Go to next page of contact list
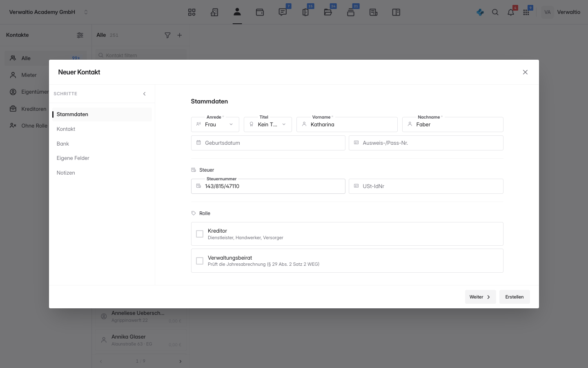Screen dimensions: 588x368 coord(180,361)
